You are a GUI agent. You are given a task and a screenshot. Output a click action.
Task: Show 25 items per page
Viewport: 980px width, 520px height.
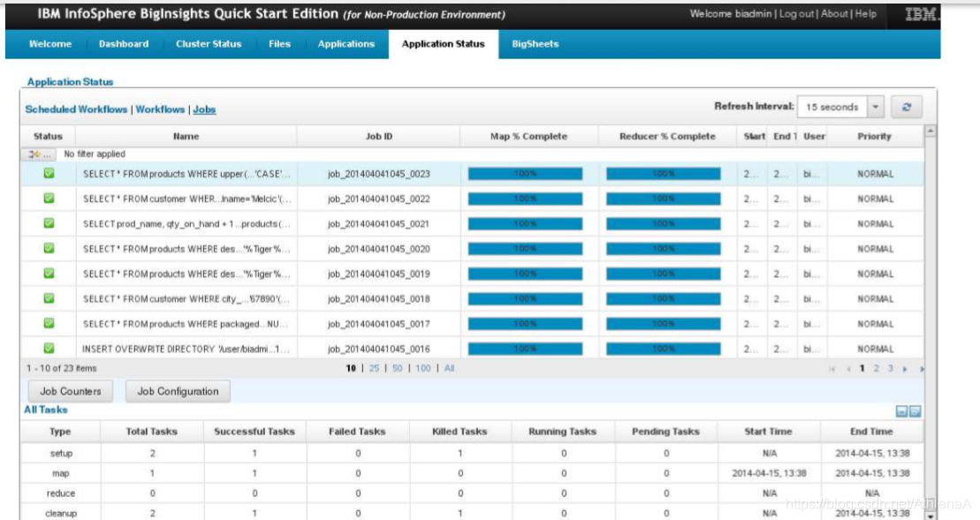coord(374,368)
